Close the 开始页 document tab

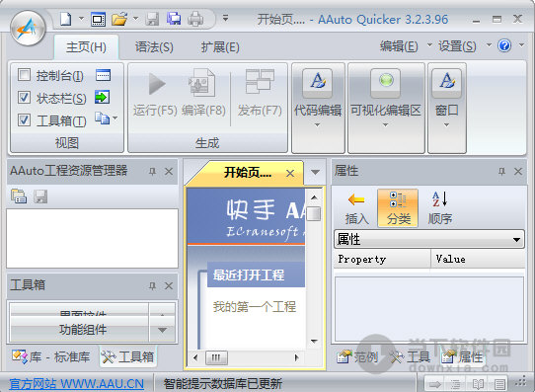(x=290, y=174)
